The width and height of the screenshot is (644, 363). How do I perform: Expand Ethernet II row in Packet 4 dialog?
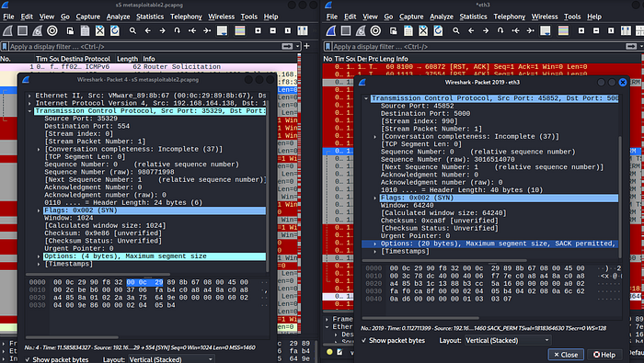tap(29, 96)
